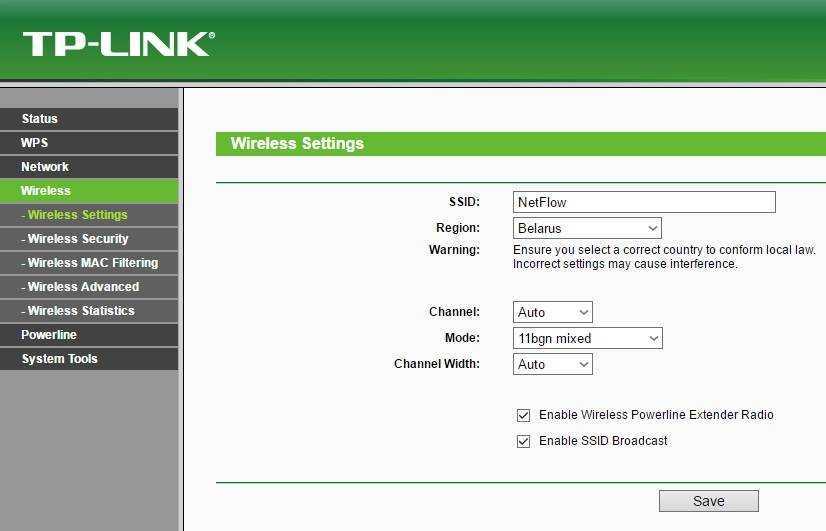Open Wireless Security submenu item
The width and height of the screenshot is (826, 531).
78,239
